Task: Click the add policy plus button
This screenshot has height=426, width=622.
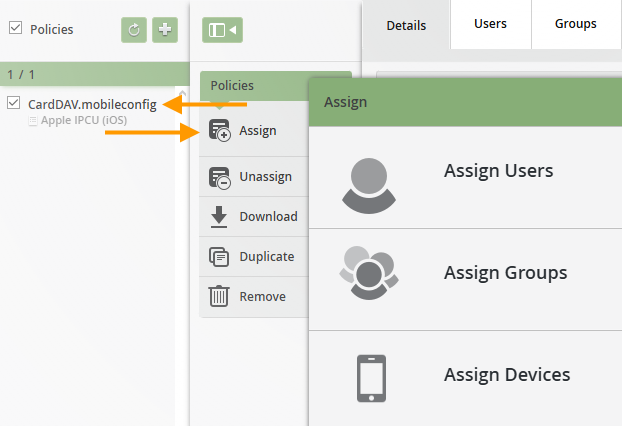Action: pyautogui.click(x=165, y=30)
